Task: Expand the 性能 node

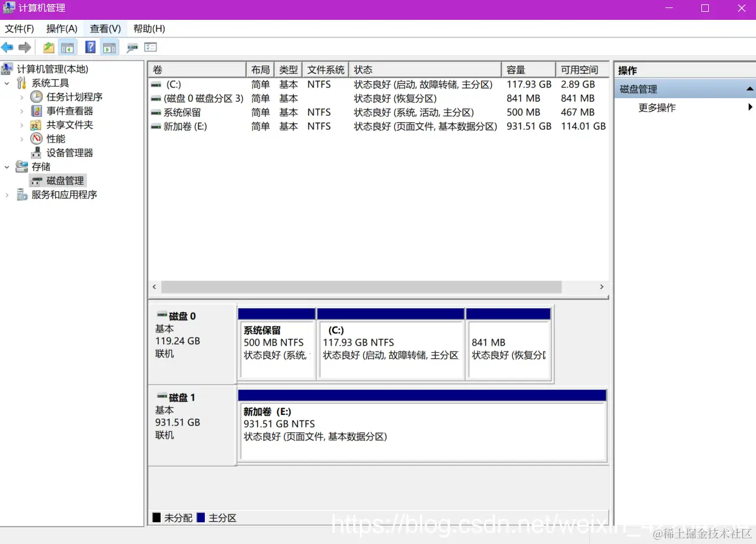Action: (22, 139)
